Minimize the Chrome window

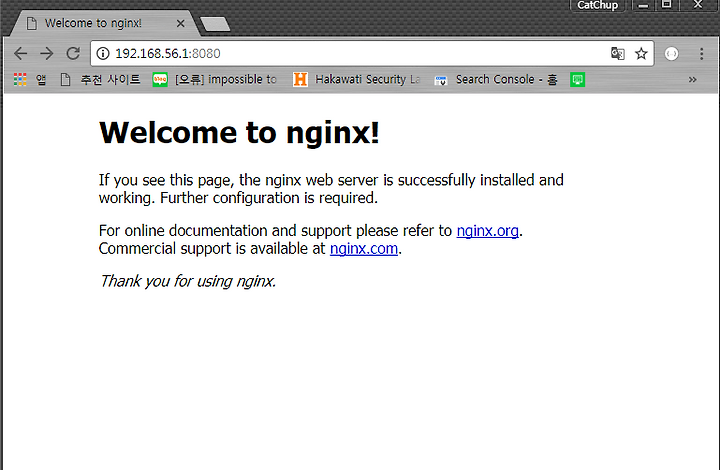(x=643, y=5)
